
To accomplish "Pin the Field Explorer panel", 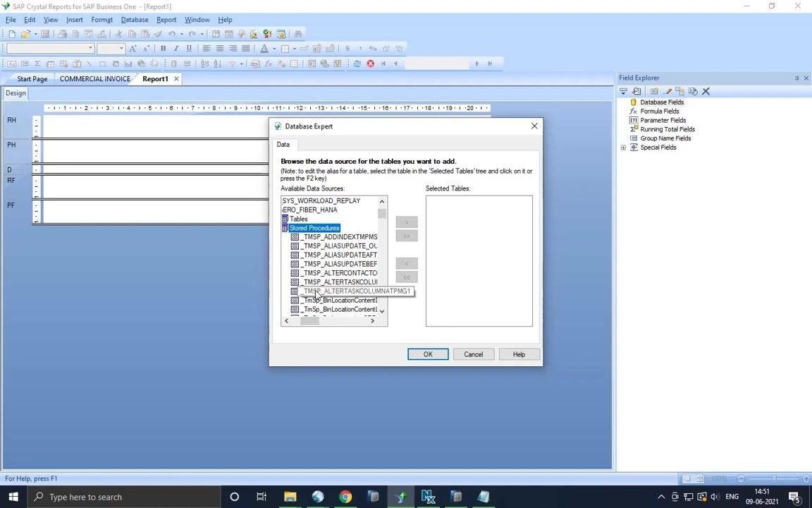I will (796, 78).
